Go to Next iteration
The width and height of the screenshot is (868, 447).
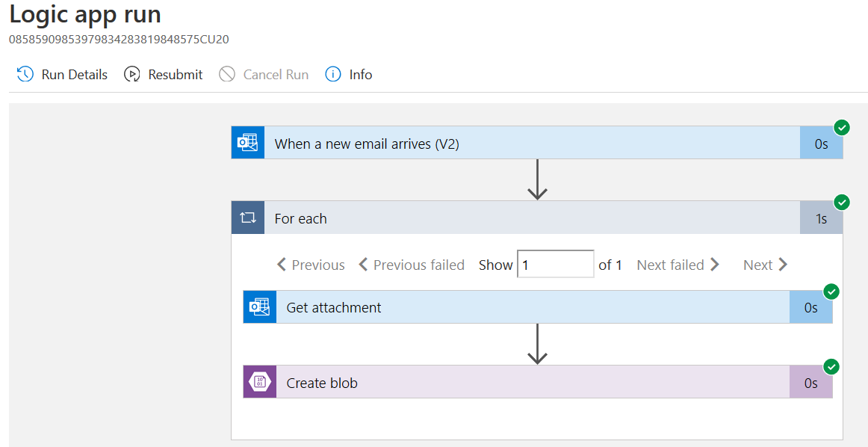point(765,265)
